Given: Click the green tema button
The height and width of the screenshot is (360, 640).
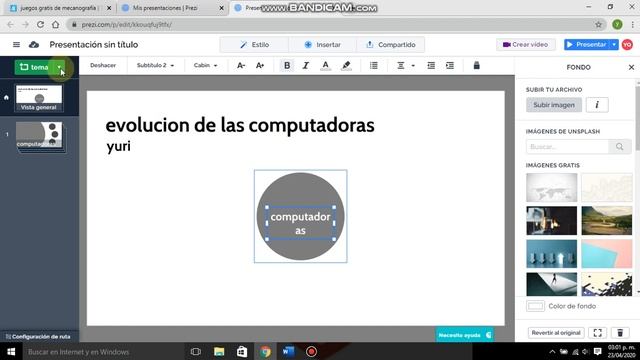Looking at the screenshot, I should point(34,67).
